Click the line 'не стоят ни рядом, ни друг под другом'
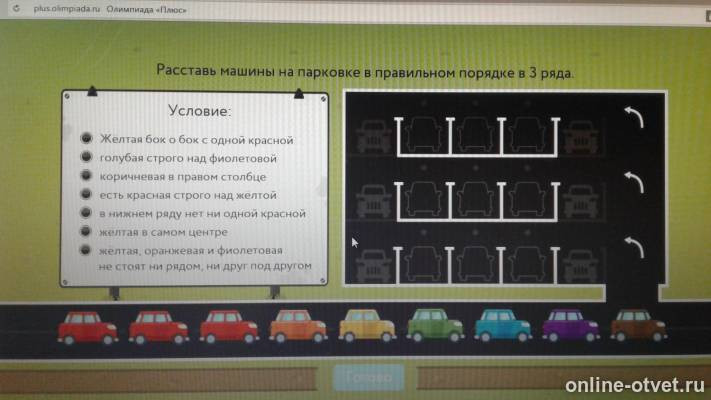 pyautogui.click(x=205, y=266)
